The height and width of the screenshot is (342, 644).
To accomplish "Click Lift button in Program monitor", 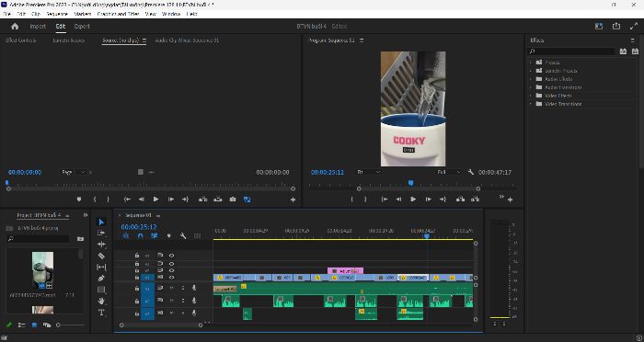I will click(x=460, y=199).
